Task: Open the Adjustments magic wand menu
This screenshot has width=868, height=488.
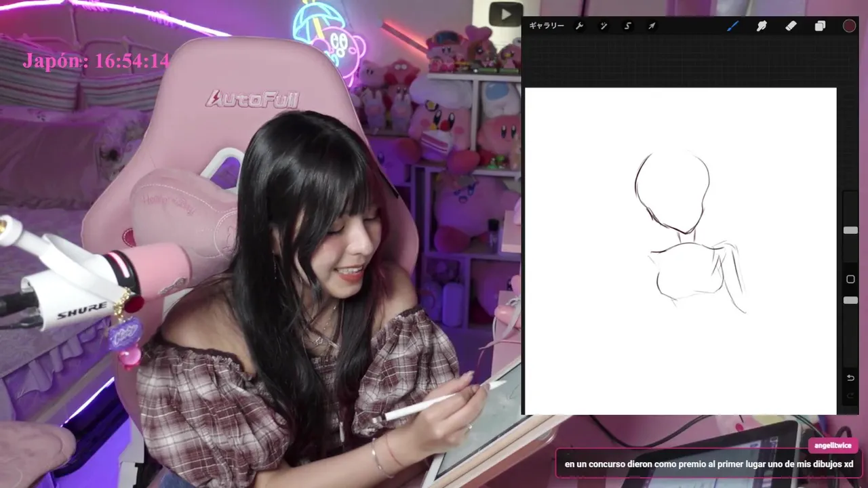Action: (x=604, y=26)
